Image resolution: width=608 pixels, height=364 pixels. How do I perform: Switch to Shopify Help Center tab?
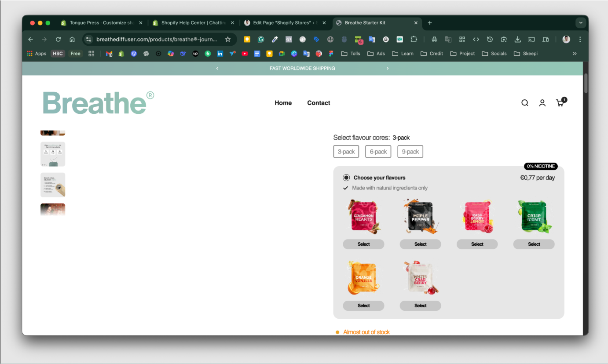pyautogui.click(x=194, y=23)
